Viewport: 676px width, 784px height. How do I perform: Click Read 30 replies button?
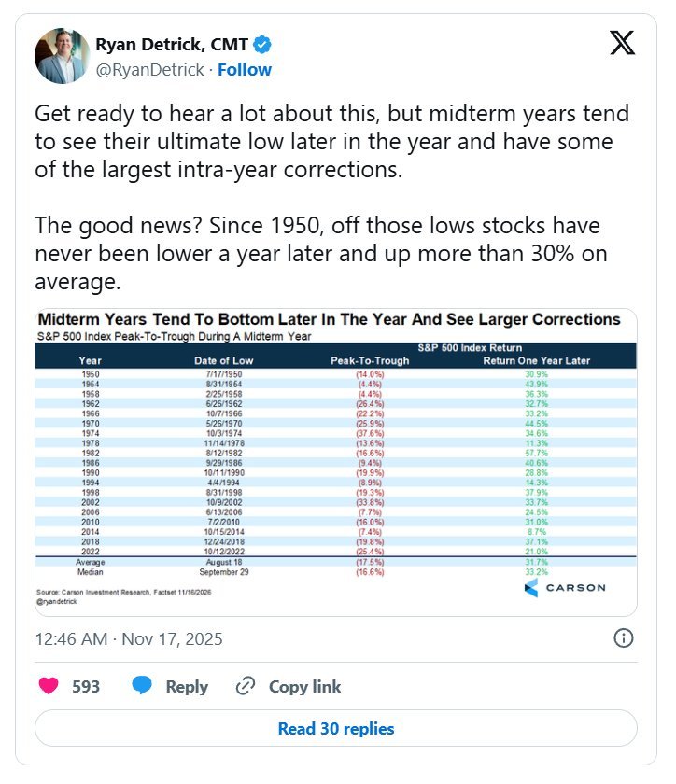click(336, 728)
